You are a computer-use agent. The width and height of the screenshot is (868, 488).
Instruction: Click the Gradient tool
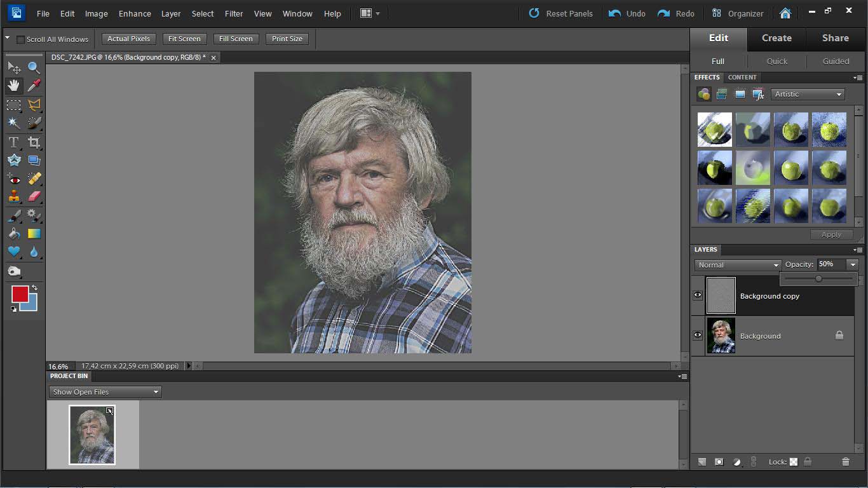(34, 234)
